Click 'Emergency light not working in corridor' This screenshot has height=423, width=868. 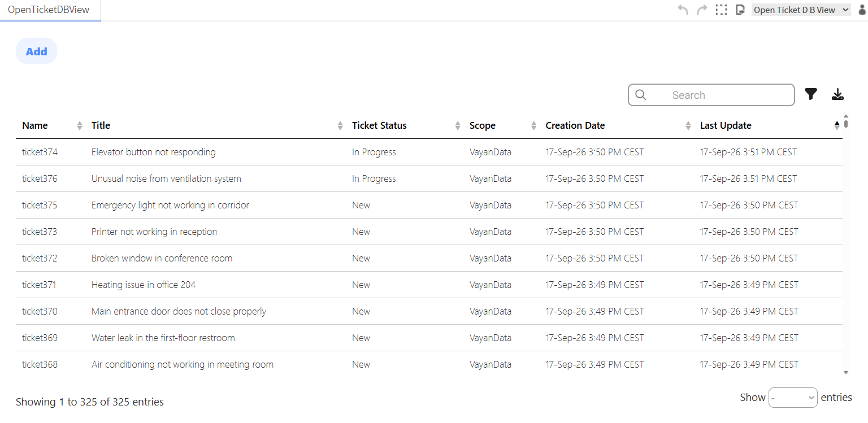click(x=170, y=205)
